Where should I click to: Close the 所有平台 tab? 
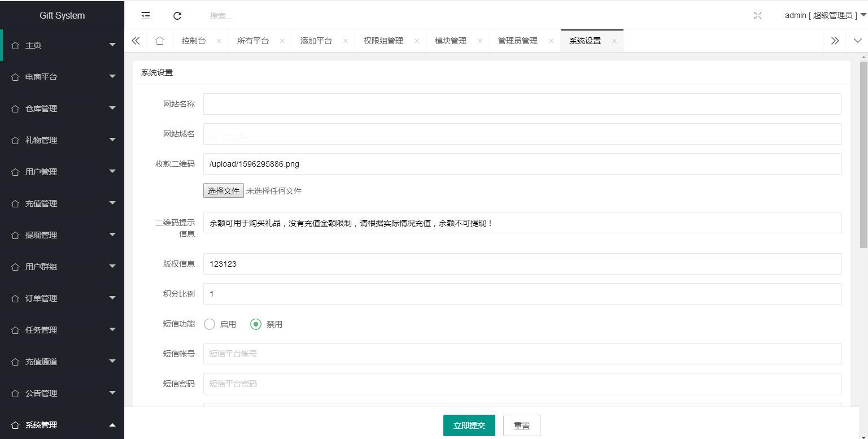pos(282,41)
